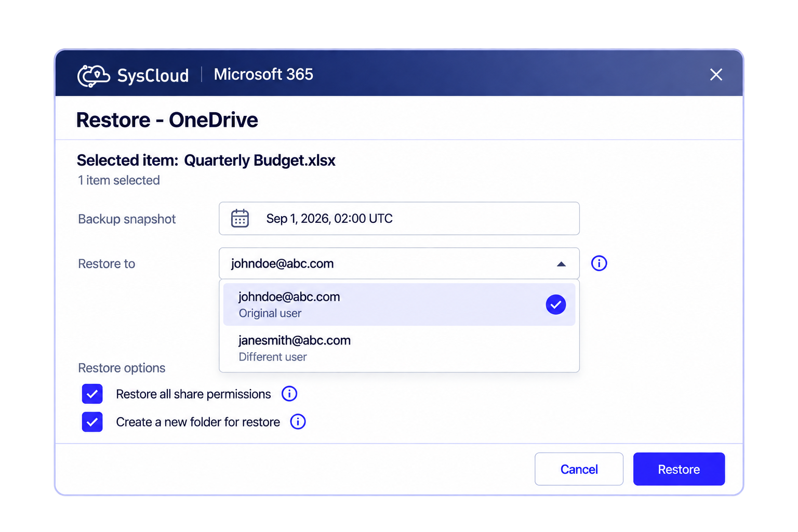Image resolution: width=798 pixels, height=532 pixels.
Task: Start restore with the Restore button
Action: pyautogui.click(x=679, y=469)
